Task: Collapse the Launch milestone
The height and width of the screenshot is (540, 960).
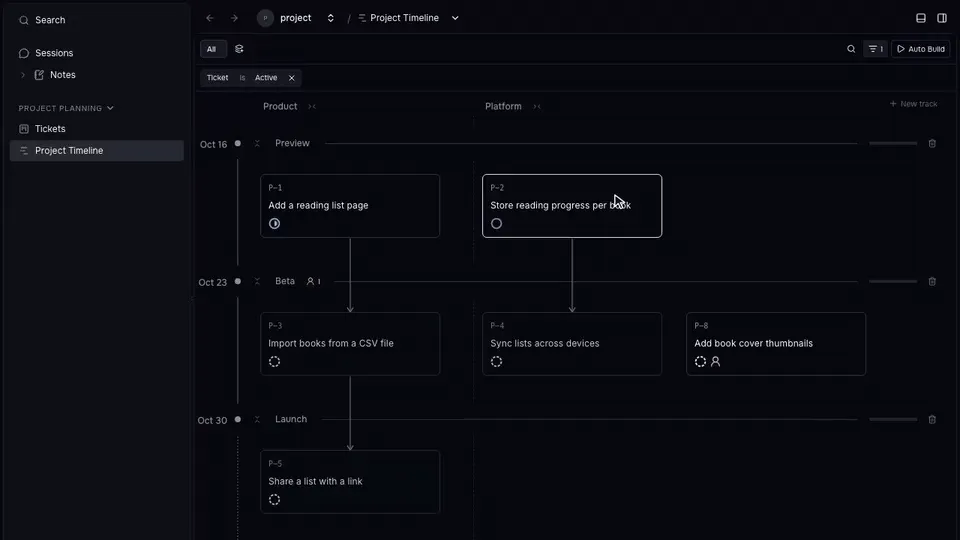Action: 257,420
